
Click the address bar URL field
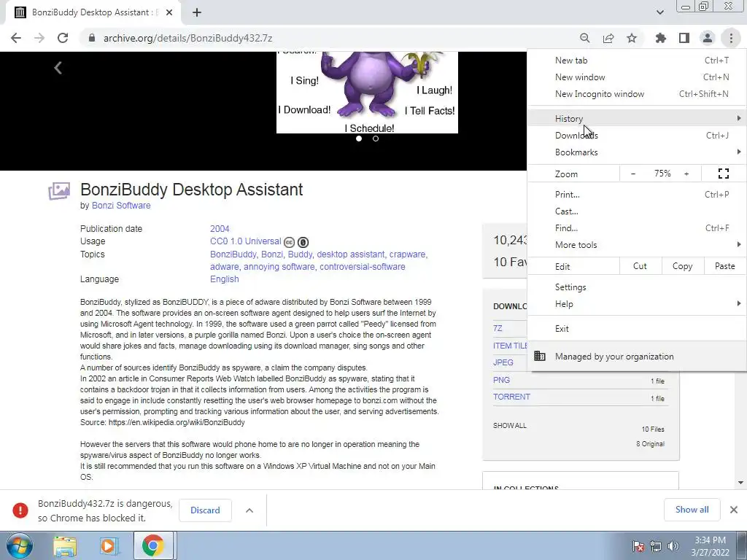(329, 38)
